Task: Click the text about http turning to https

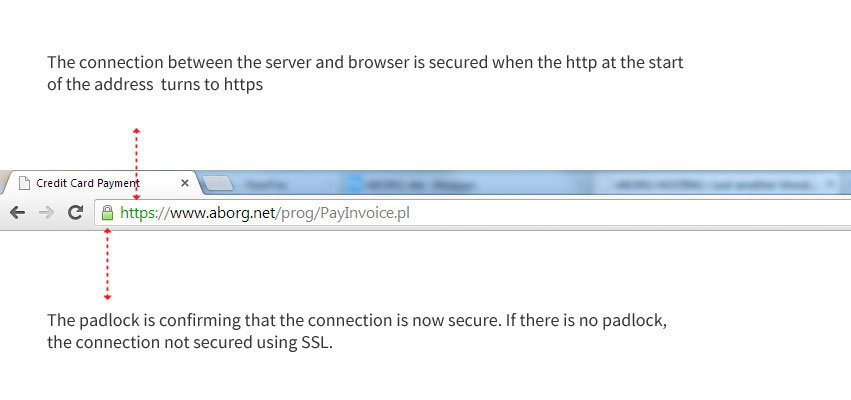Action: point(365,73)
